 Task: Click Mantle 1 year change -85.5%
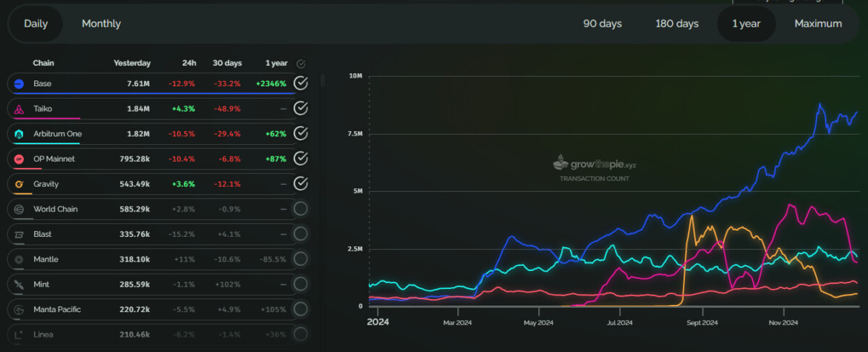[x=273, y=259]
